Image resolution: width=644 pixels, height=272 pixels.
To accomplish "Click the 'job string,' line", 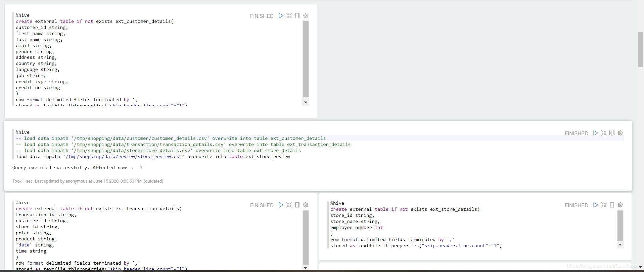I will [31, 76].
